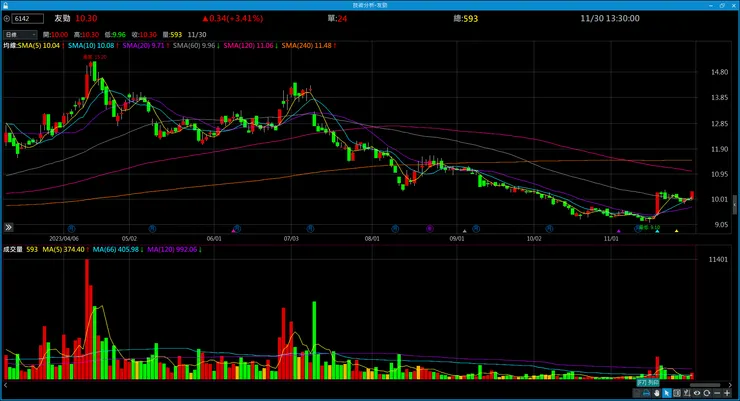740x401 pixels.
Task: Click the 10.01 price axis label
Action: point(719,199)
